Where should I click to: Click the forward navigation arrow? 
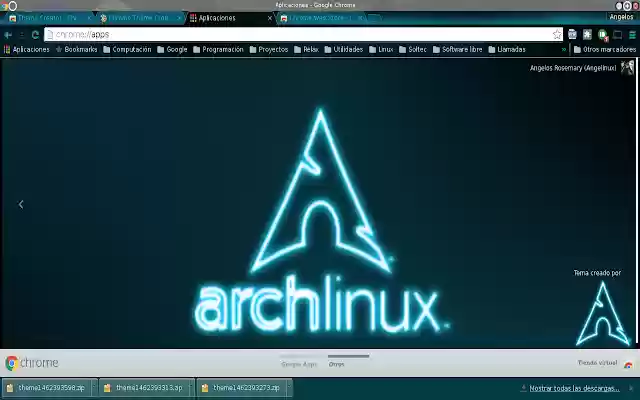click(22, 35)
